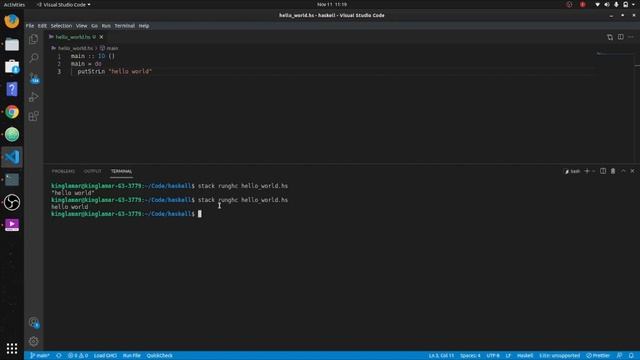
Task: Select the TERMINAL panel tab
Action: 121,171
